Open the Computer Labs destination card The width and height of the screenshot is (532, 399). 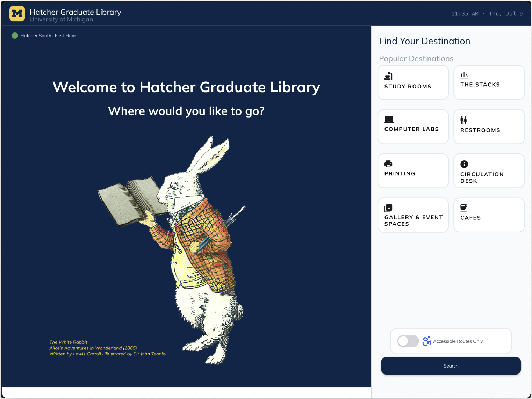coord(413,126)
